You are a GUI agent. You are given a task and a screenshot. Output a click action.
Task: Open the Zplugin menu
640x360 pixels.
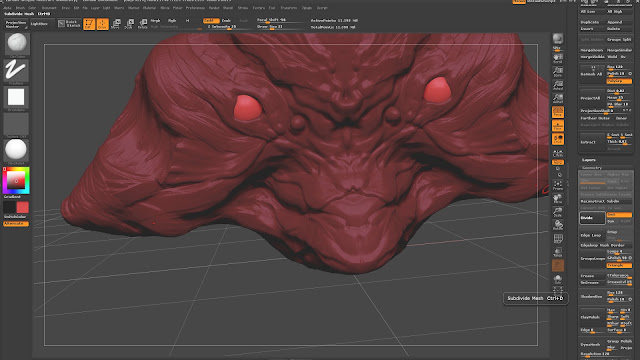307,8
